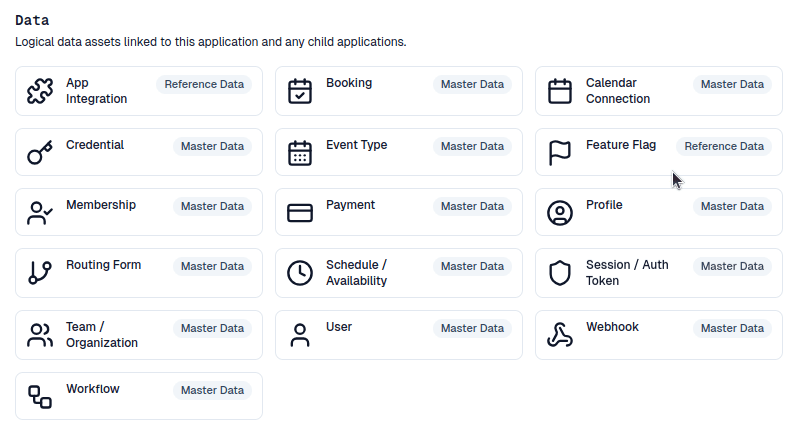Open the Calendar Connection data asset

coord(618,91)
